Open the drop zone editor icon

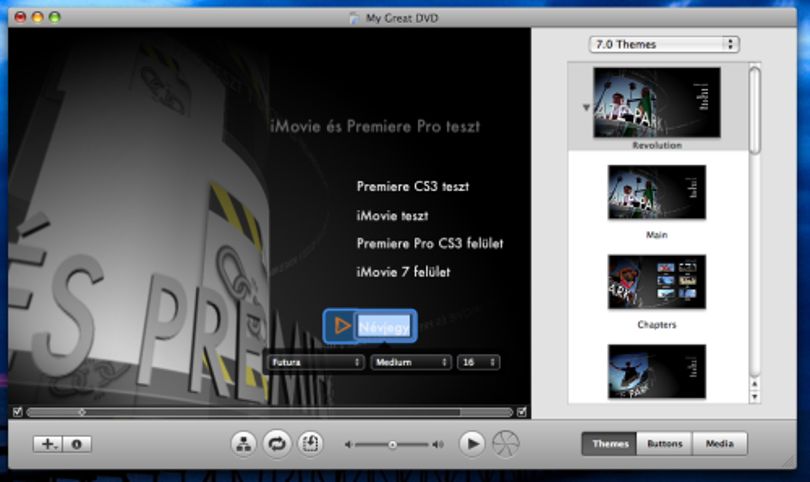[x=310, y=444]
